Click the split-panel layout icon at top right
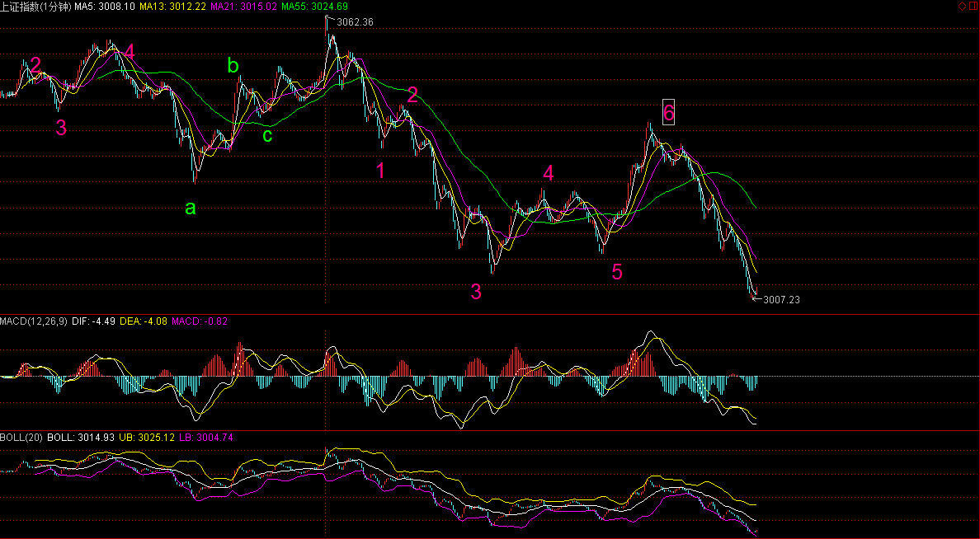Screen dimensions: 980x539 [973, 6]
